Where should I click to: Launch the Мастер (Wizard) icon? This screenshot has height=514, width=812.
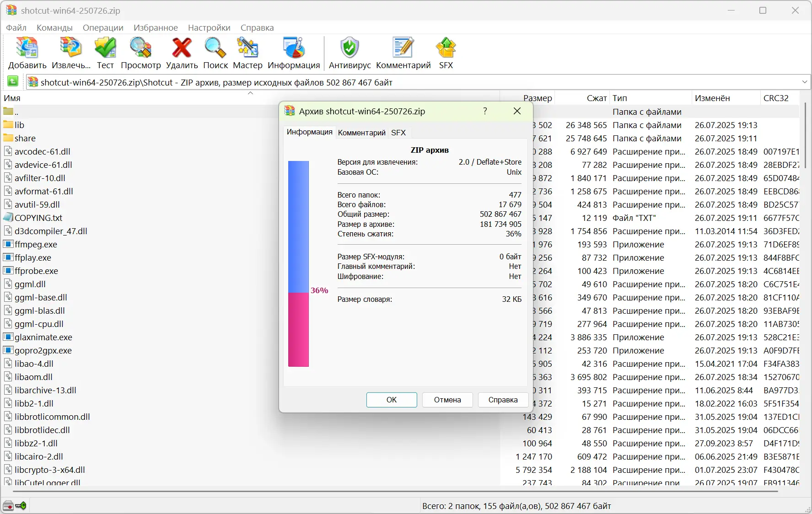pyautogui.click(x=247, y=48)
